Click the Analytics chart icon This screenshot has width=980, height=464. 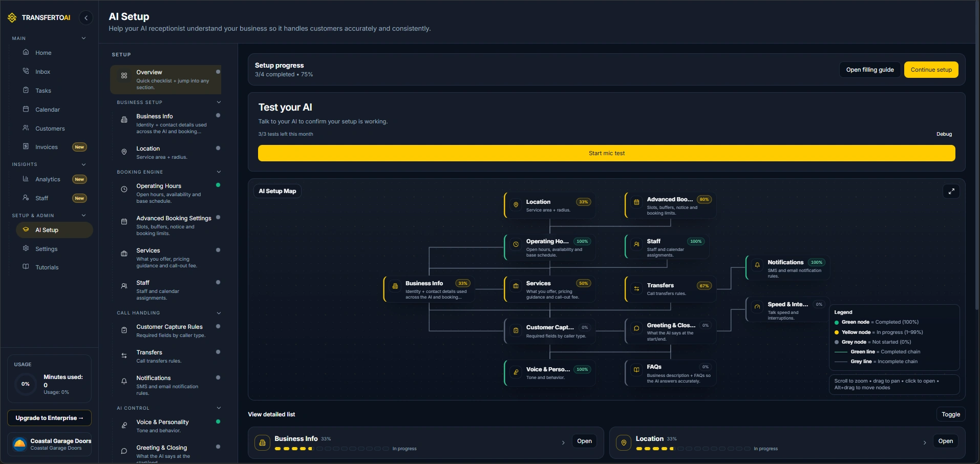click(26, 179)
